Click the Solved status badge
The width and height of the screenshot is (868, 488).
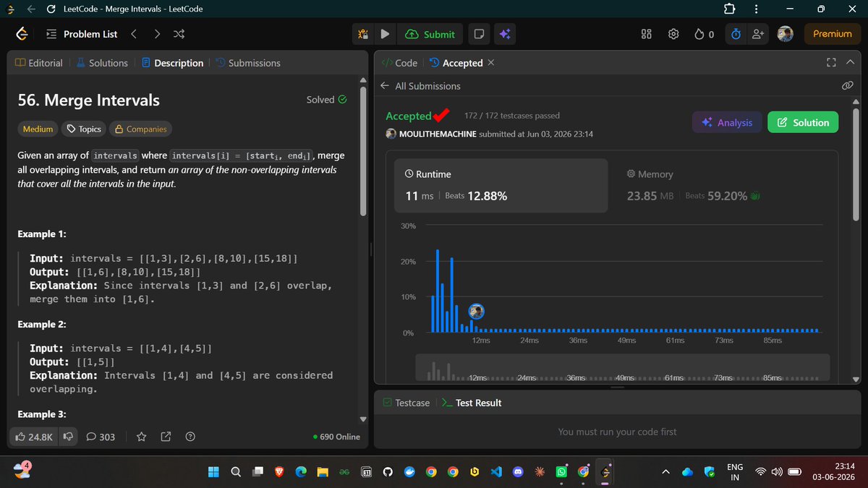click(326, 100)
